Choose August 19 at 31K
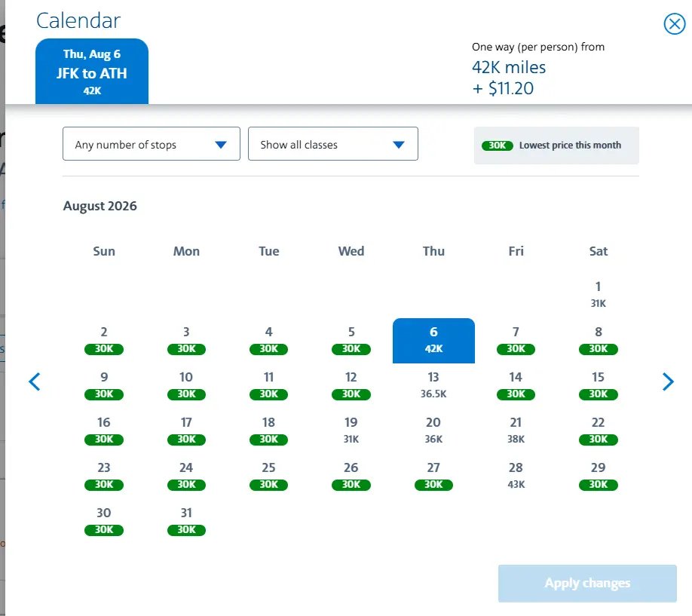This screenshot has height=616, width=692. 351,430
